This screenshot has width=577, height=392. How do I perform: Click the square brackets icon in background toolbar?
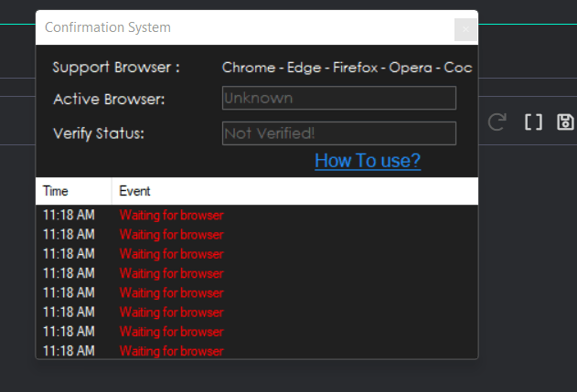533,122
